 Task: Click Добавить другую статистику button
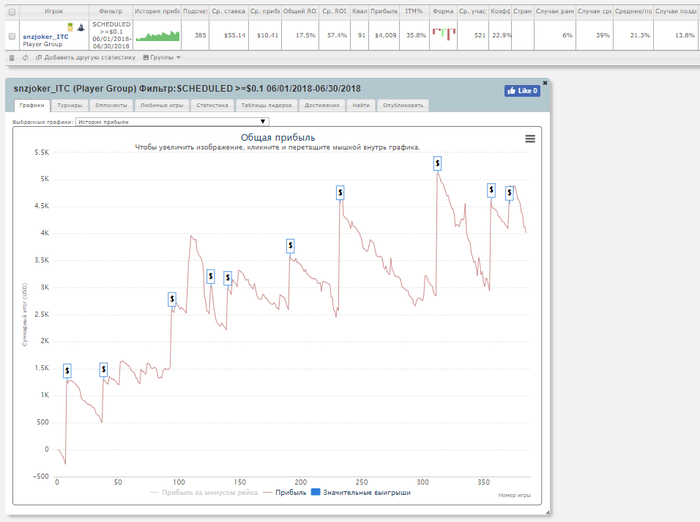(86, 58)
